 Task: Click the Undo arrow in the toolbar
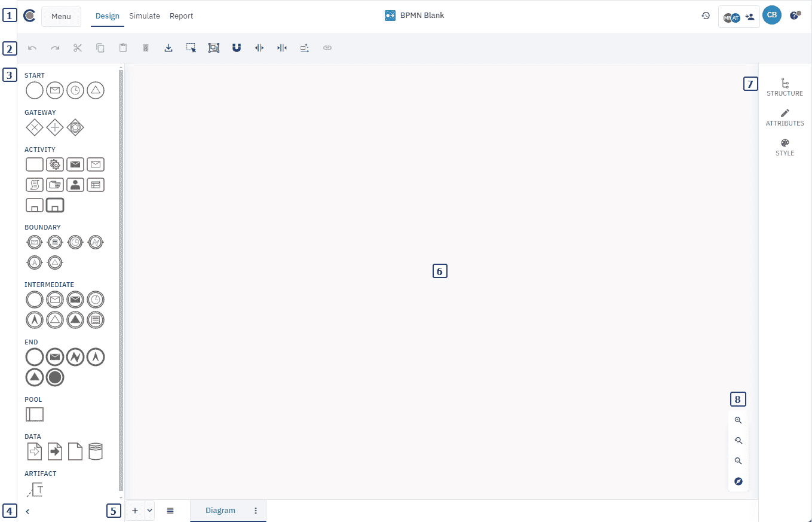point(32,48)
